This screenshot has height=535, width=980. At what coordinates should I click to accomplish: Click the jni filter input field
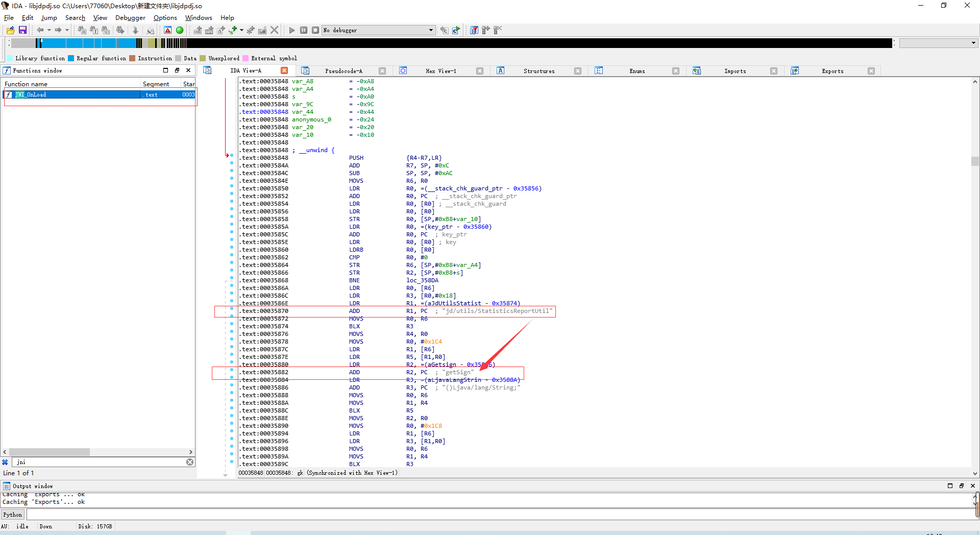point(100,462)
